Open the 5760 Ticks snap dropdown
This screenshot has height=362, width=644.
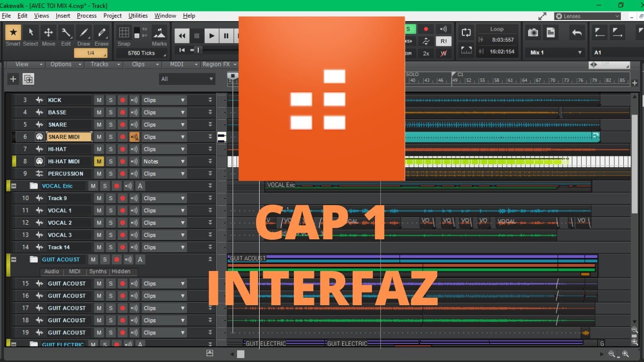click(x=141, y=53)
